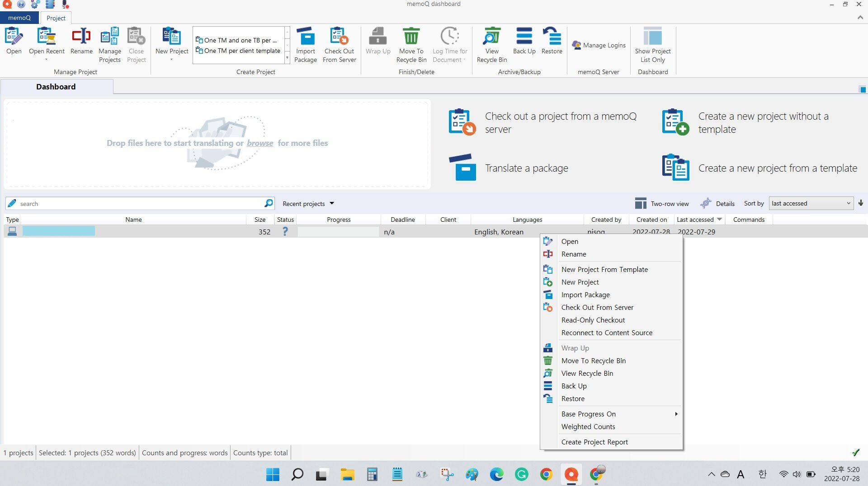Expand the Recent projects filter dropdown
This screenshot has width=868, height=486.
pos(308,204)
